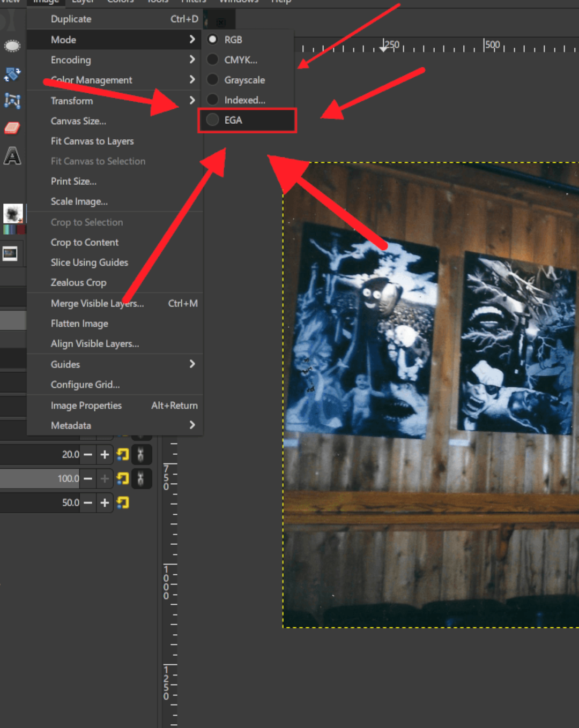Screen dimensions: 579x728
Task: Choose Flatten Image from menu
Action: tap(79, 324)
